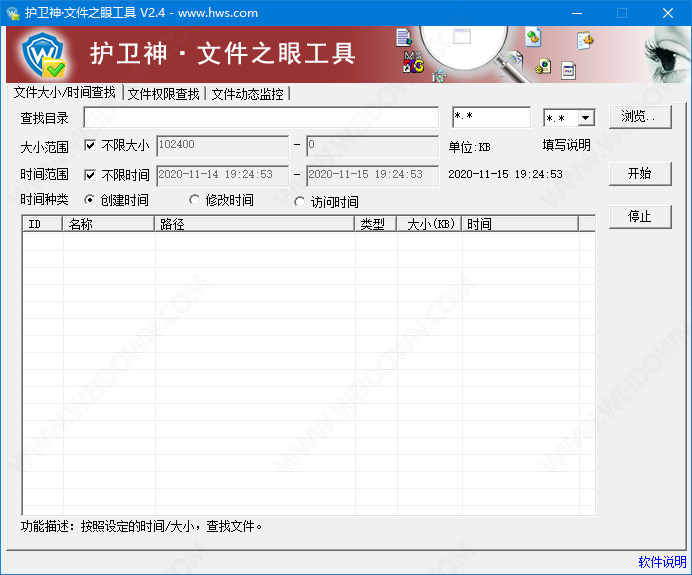Sort results by 大小(KB) column header
This screenshot has width=692, height=575.
coord(429,224)
